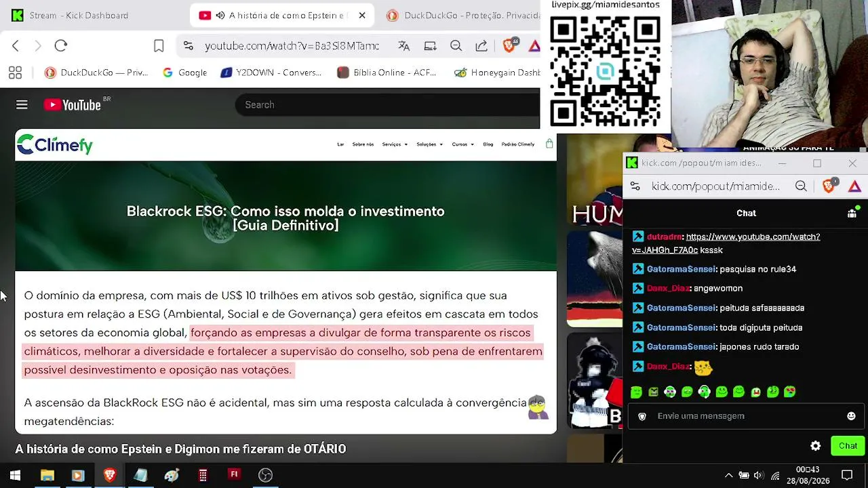Expand the Serviços dropdown on Climefy
The image size is (868, 488).
tap(395, 144)
